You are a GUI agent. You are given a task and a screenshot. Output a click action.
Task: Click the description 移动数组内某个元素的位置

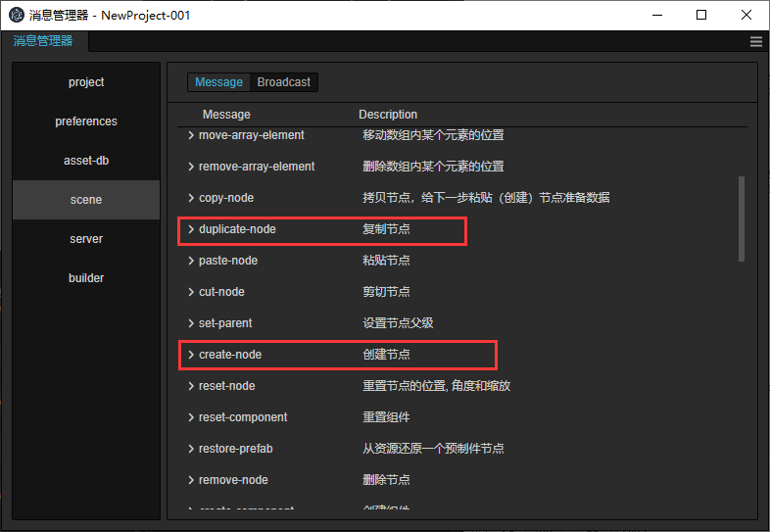tap(434, 135)
